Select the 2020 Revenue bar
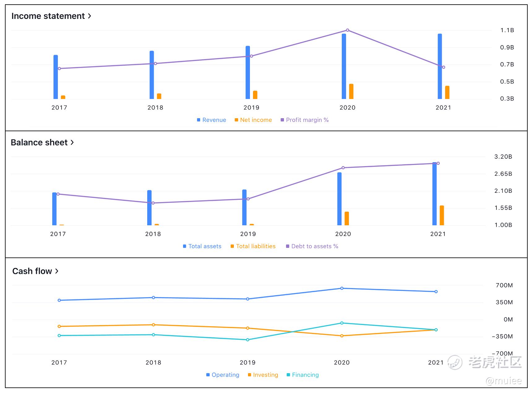532x393 pixels. coord(344,66)
